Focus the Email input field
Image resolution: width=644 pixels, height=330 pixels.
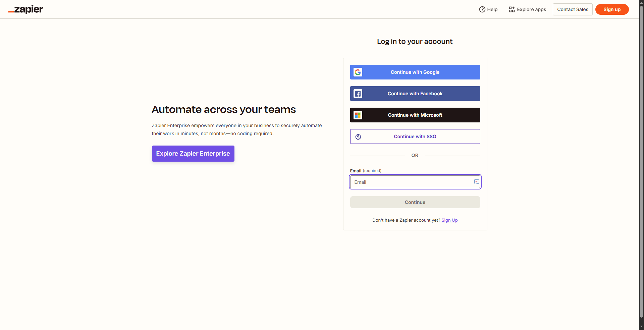click(x=411, y=182)
